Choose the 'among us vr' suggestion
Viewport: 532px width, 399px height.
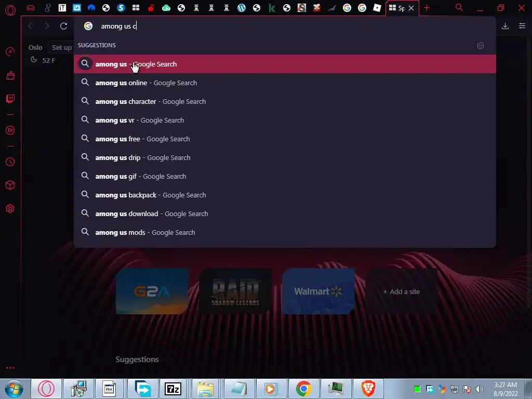point(285,120)
